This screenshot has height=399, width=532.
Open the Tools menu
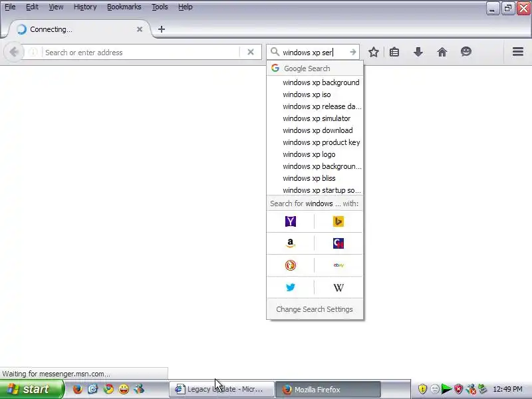click(x=160, y=7)
